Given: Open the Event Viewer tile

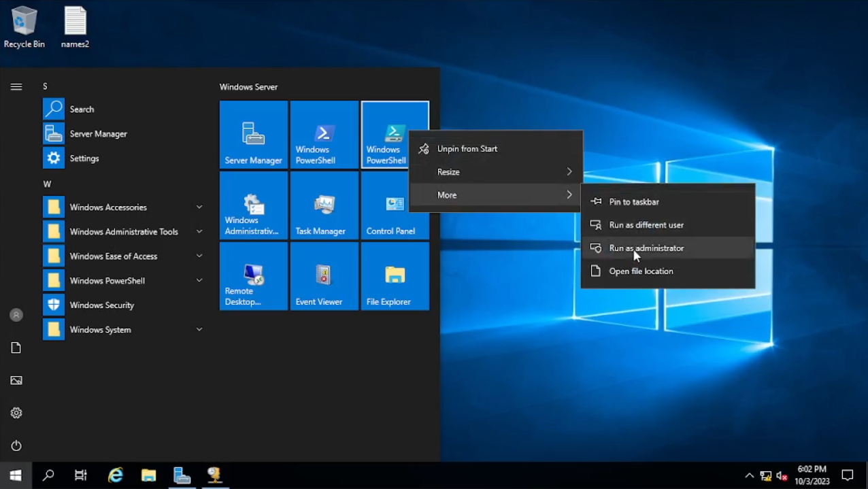Looking at the screenshot, I should click(324, 275).
